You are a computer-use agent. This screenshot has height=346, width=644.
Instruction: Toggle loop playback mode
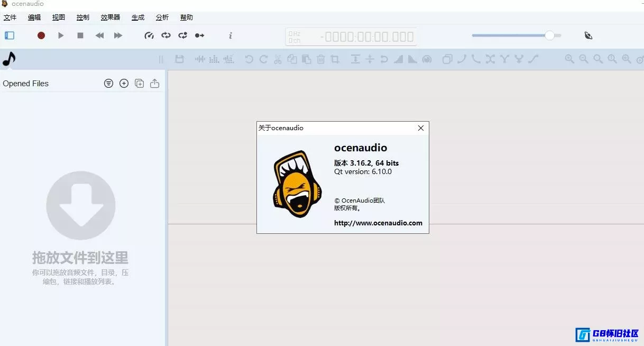coord(166,35)
